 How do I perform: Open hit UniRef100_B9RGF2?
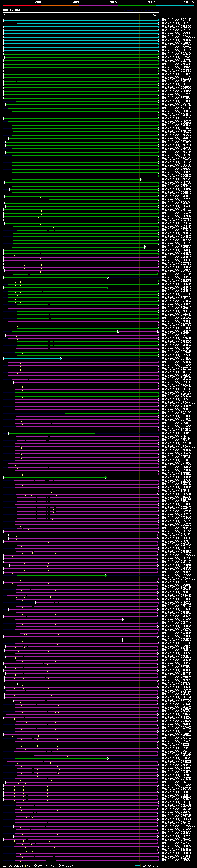(177, 111)
